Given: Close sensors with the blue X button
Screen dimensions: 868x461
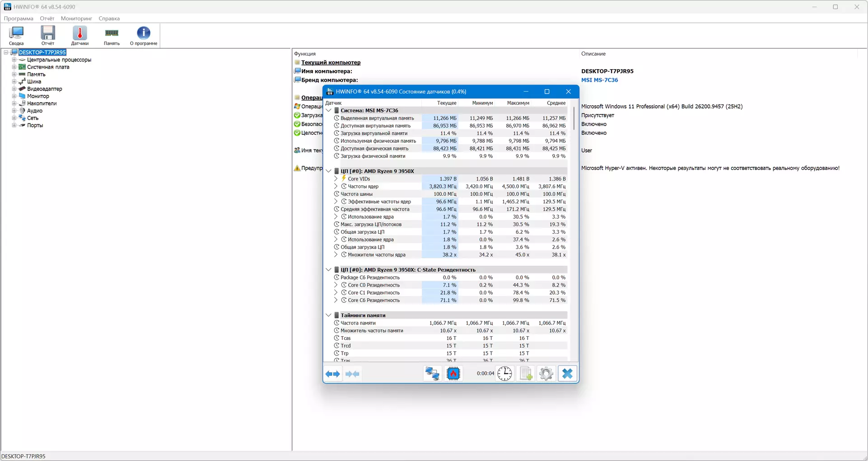Looking at the screenshot, I should [567, 374].
